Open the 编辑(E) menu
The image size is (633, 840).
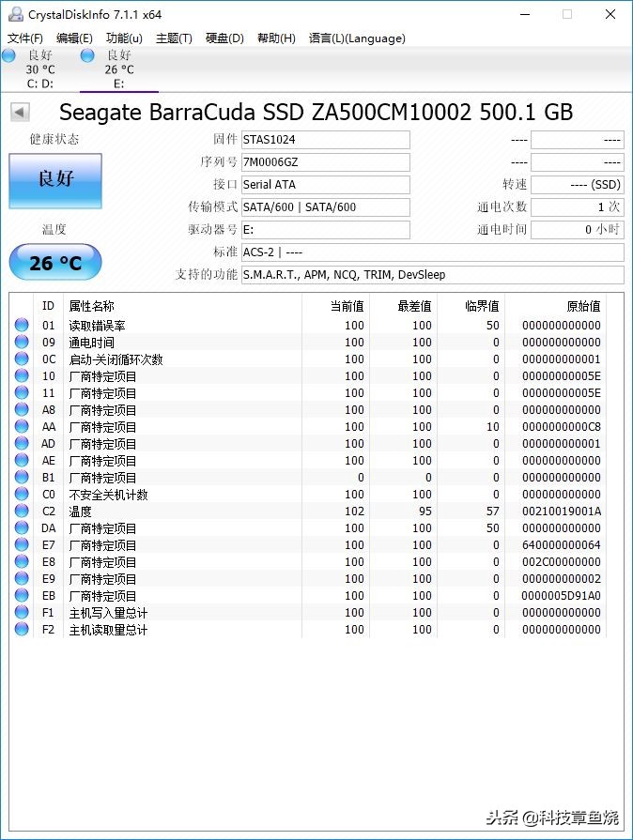point(74,38)
